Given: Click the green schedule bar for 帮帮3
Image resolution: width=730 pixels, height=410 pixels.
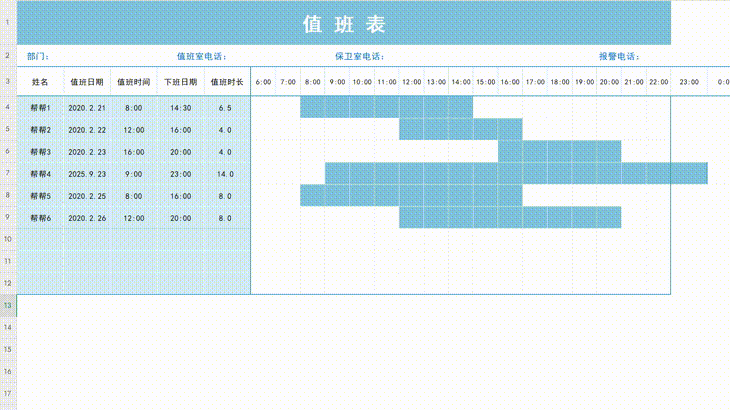Looking at the screenshot, I should (560, 152).
